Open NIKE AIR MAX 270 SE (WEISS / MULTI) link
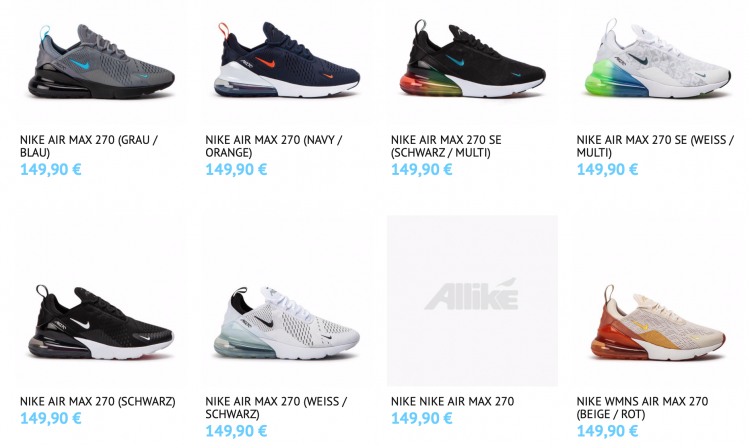 click(x=655, y=146)
